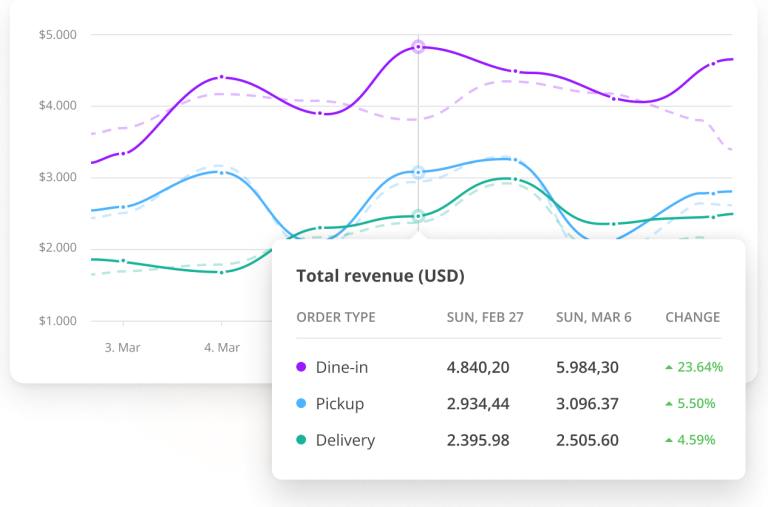Click the ORDER TYPE column header
768x507 pixels.
(336, 317)
